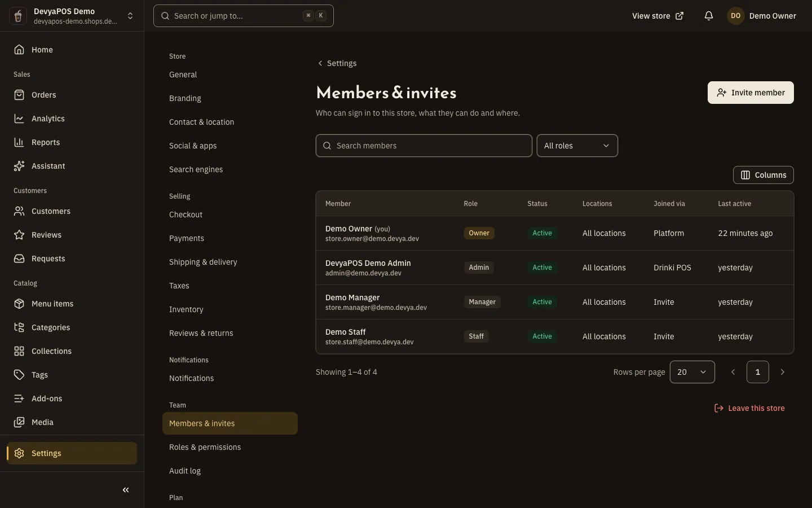
Task: Select Settings in the sidebar
Action: [72, 453]
